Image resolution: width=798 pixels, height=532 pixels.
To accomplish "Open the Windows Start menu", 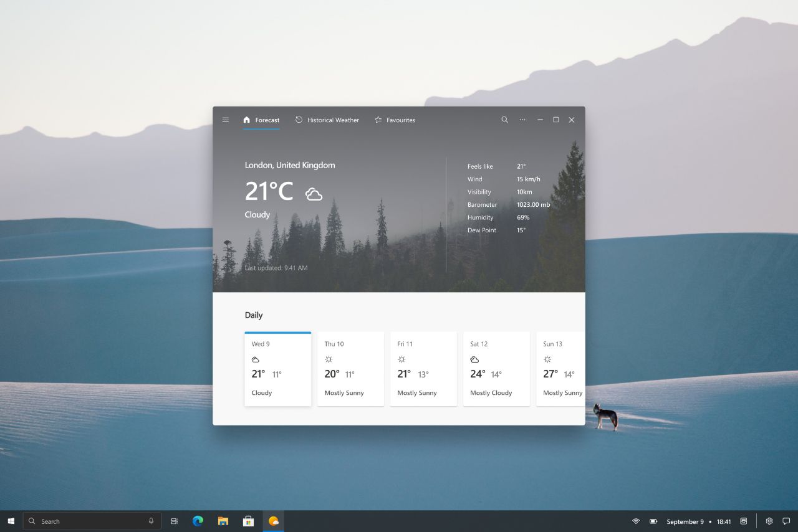I will (11, 521).
